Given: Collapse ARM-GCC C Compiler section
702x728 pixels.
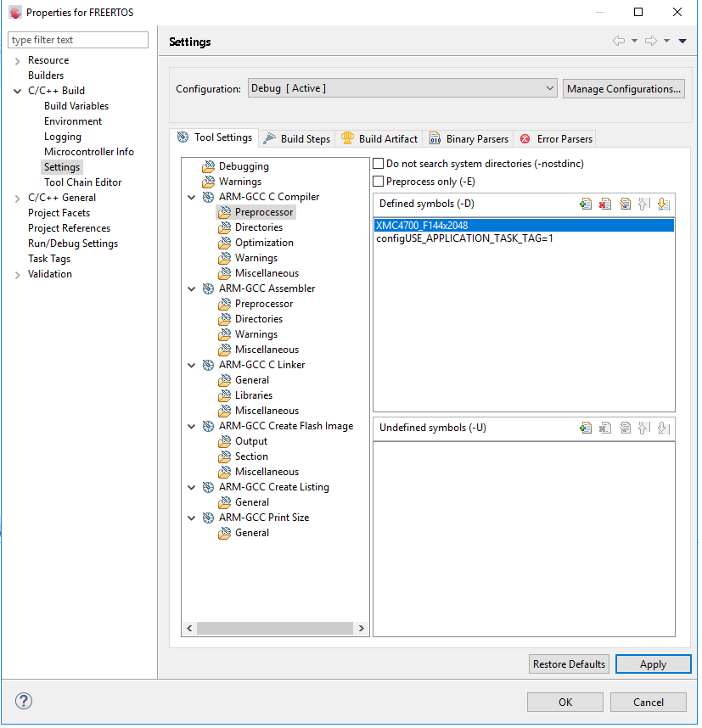Looking at the screenshot, I should pyautogui.click(x=191, y=198).
